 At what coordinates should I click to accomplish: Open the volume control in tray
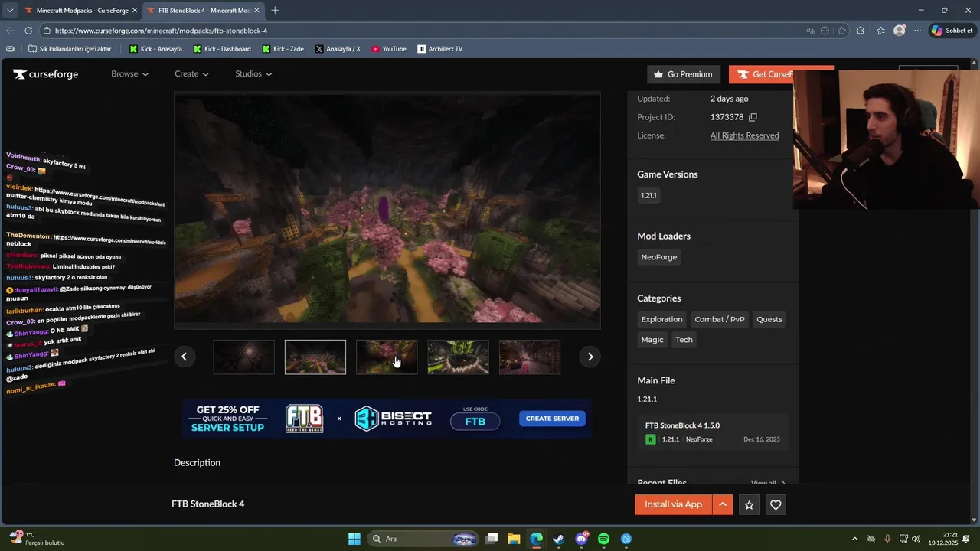point(916,539)
